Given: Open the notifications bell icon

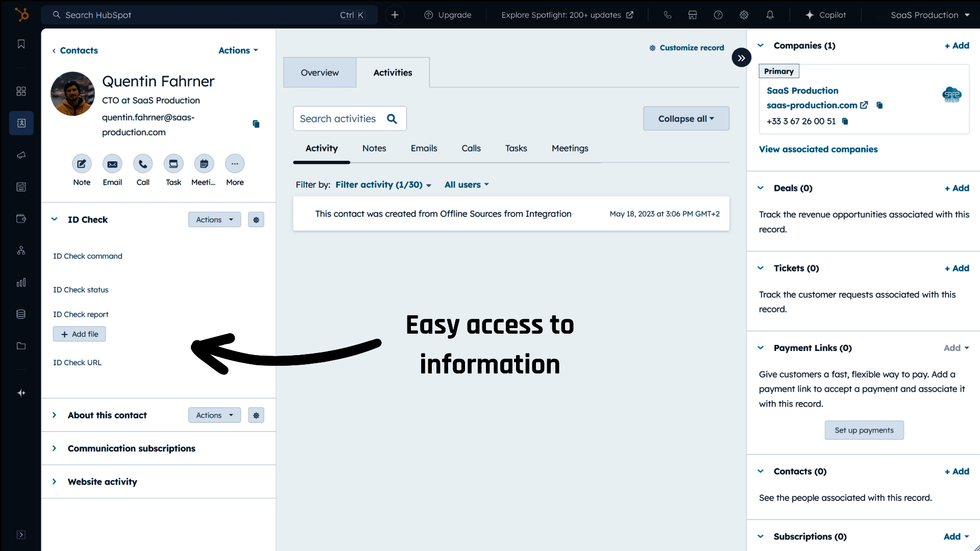Looking at the screenshot, I should [x=770, y=15].
